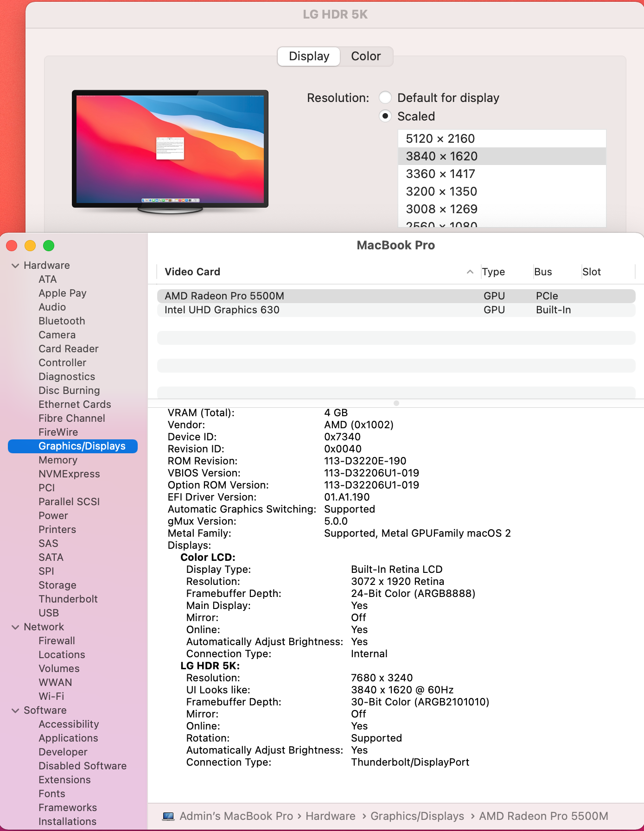The width and height of the screenshot is (644, 831).
Task: Collapse the Network section in sidebar
Action: pos(15,627)
